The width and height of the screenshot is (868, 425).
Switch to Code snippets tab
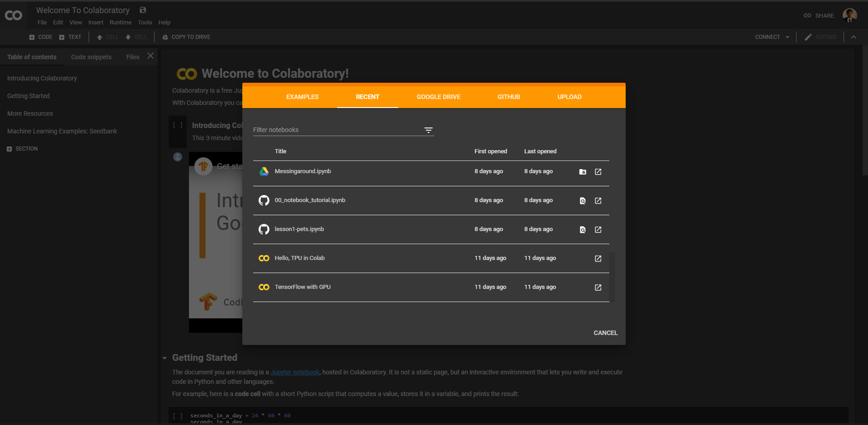click(x=91, y=57)
